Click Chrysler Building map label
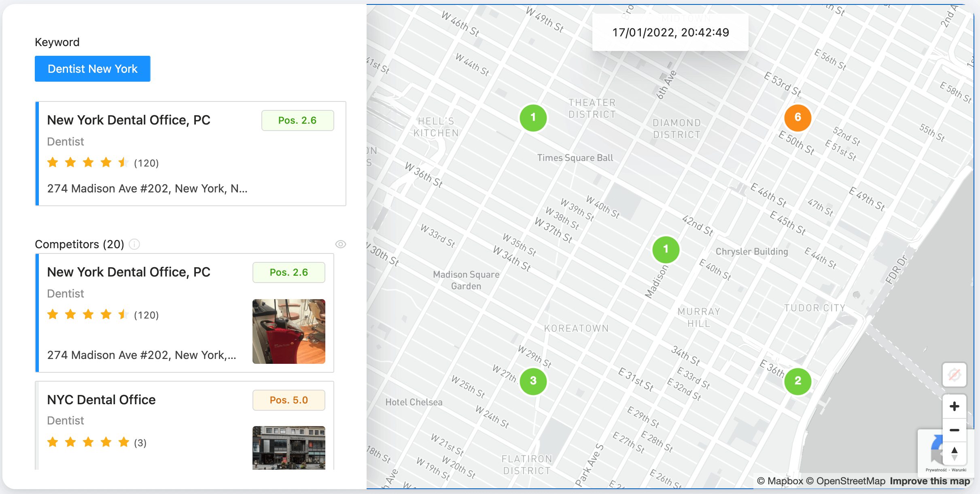The height and width of the screenshot is (494, 980). pos(752,251)
